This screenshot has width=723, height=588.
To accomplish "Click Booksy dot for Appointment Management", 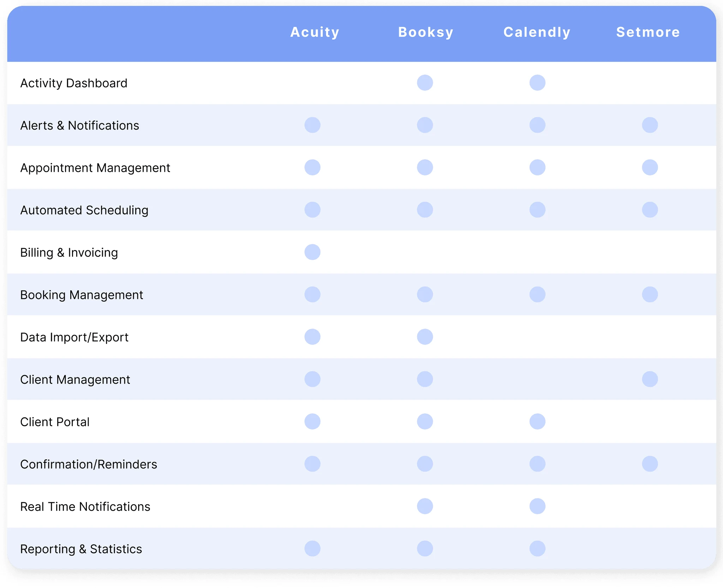I will 425,167.
